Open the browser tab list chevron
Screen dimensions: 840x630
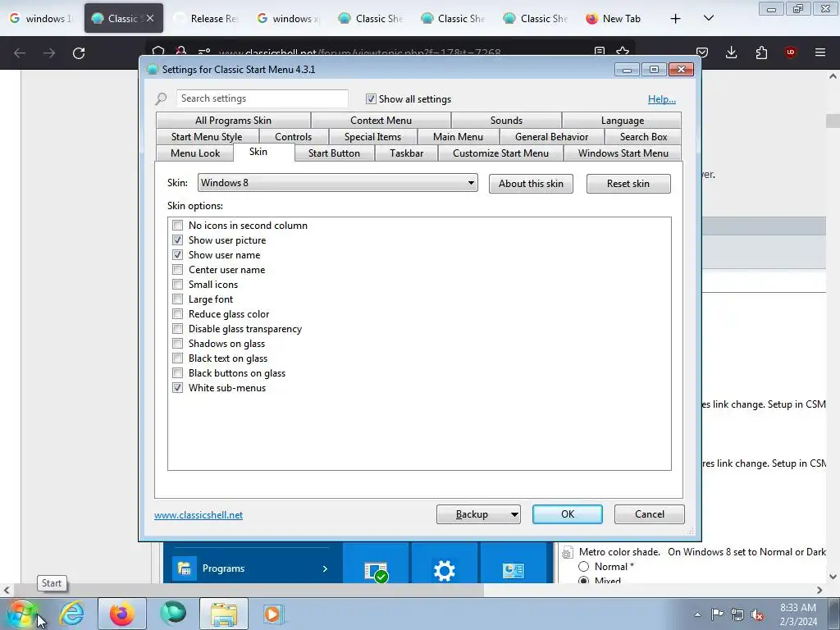click(x=708, y=18)
